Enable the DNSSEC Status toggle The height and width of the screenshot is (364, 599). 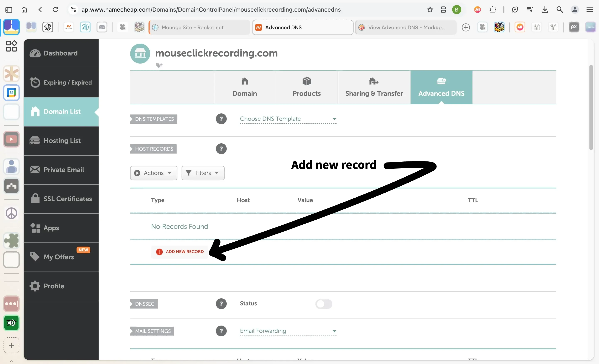pos(324,304)
